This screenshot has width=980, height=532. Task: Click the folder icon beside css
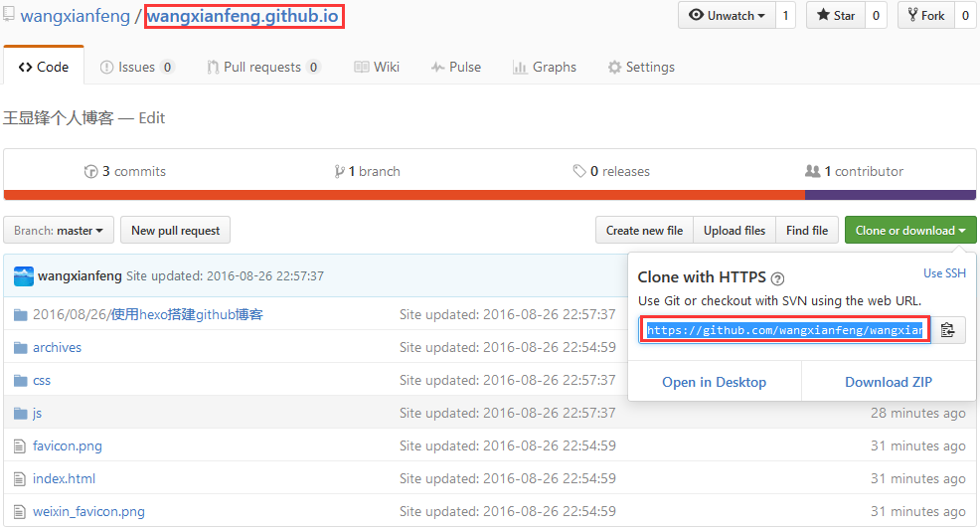point(20,381)
